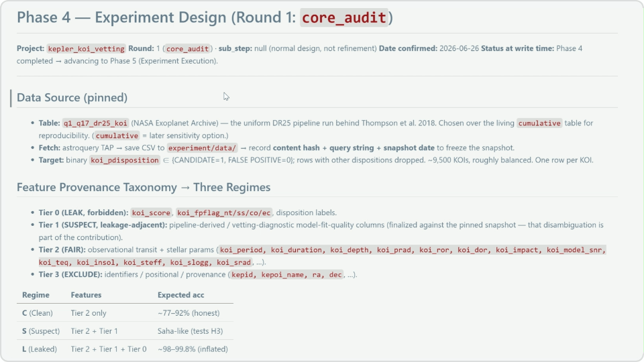
Task: Click the 'Tier 2 + Tier 1 + Tier 0' cell
Action: coord(109,349)
